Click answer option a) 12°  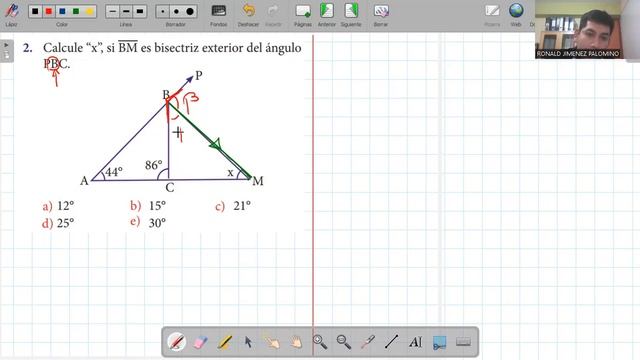point(58,206)
